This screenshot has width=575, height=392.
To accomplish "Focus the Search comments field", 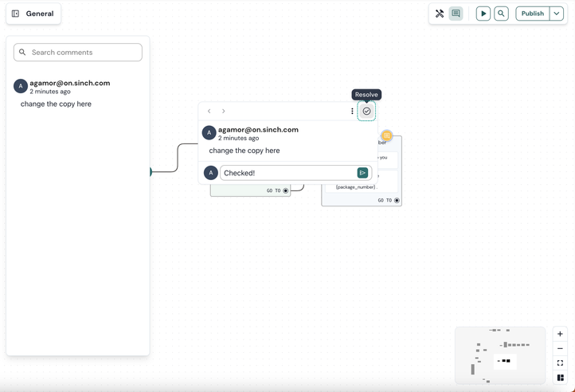I will tap(78, 53).
